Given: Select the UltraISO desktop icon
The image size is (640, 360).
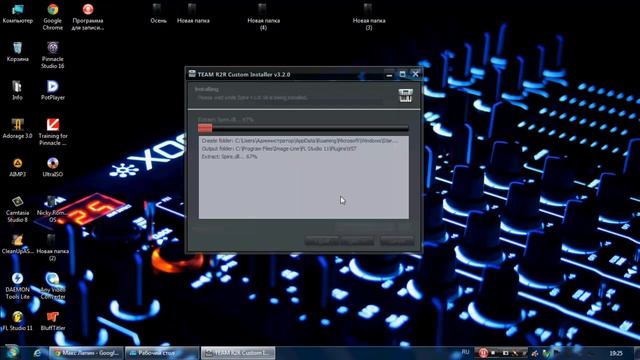Looking at the screenshot, I should click(x=53, y=167).
